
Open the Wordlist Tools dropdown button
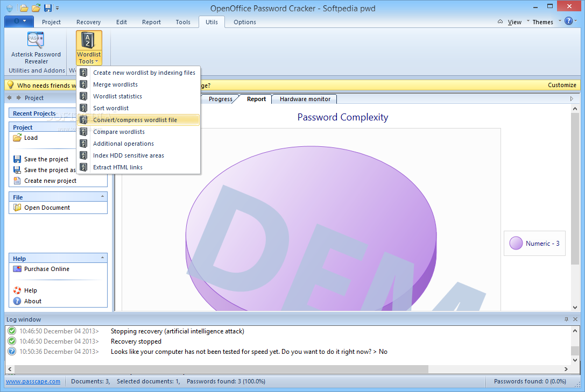coord(89,48)
